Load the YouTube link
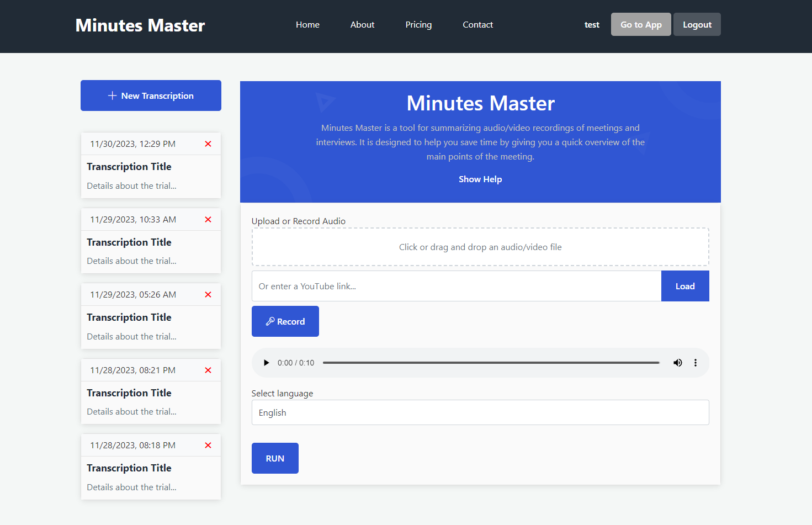Image resolution: width=812 pixels, height=525 pixels. click(685, 286)
